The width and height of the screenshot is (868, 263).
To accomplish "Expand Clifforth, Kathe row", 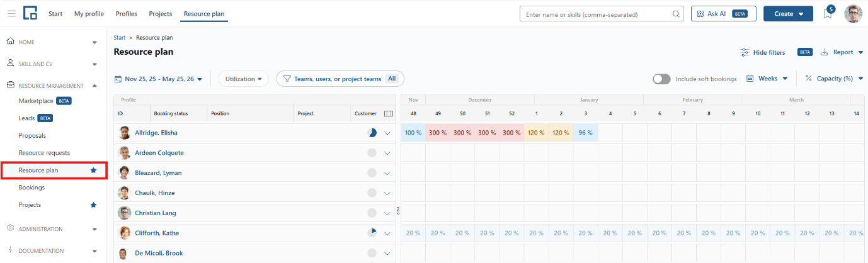I will [387, 233].
